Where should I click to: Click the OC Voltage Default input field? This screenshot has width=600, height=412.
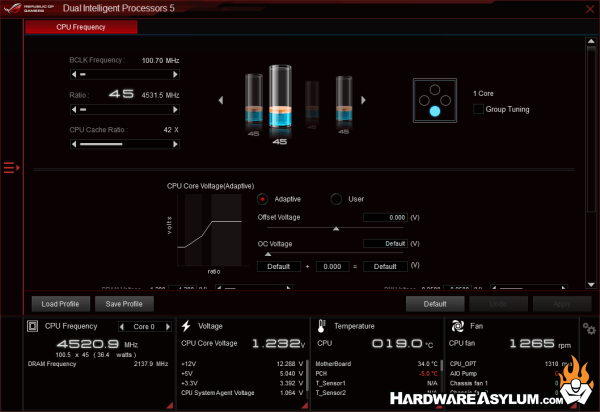click(385, 243)
